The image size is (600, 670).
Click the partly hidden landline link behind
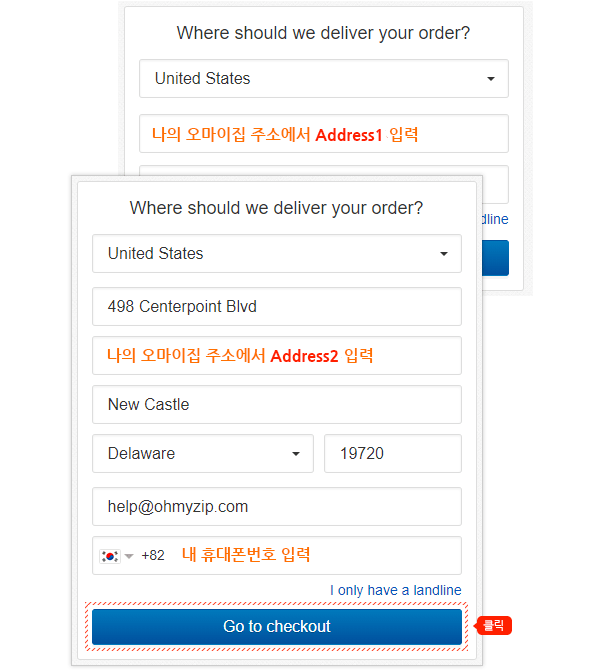point(496,219)
